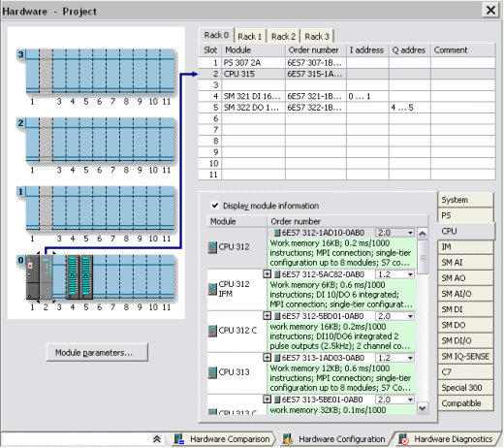The height and width of the screenshot is (448, 504).
Task: Click the double-chevron collapse icon in status bar
Action: (157, 439)
